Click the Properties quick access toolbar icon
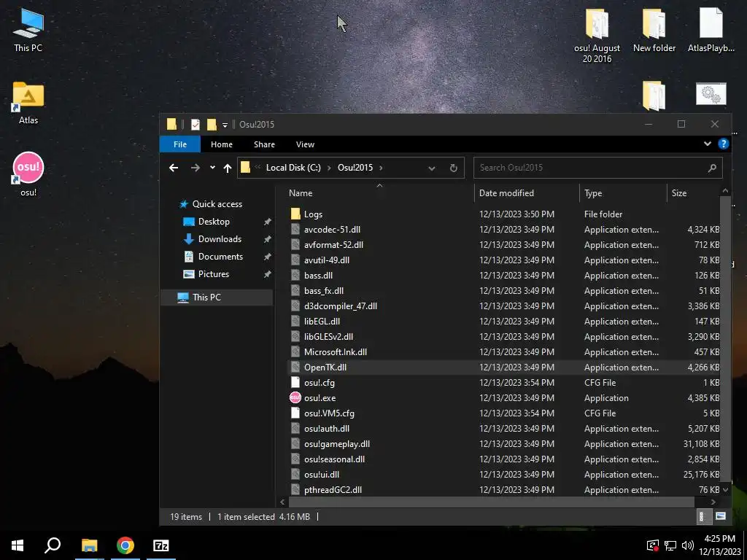The width and height of the screenshot is (747, 560). (x=196, y=124)
